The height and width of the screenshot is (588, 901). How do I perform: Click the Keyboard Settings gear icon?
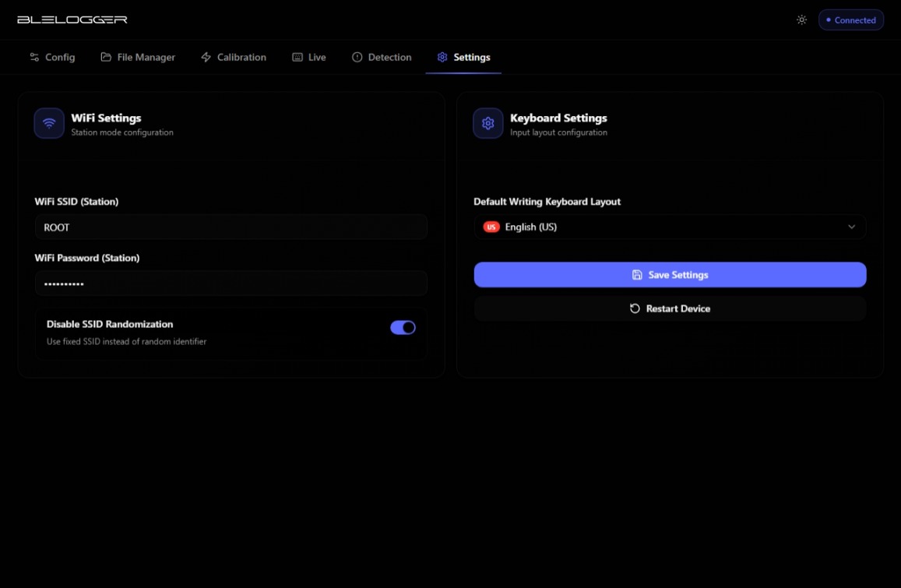[488, 123]
